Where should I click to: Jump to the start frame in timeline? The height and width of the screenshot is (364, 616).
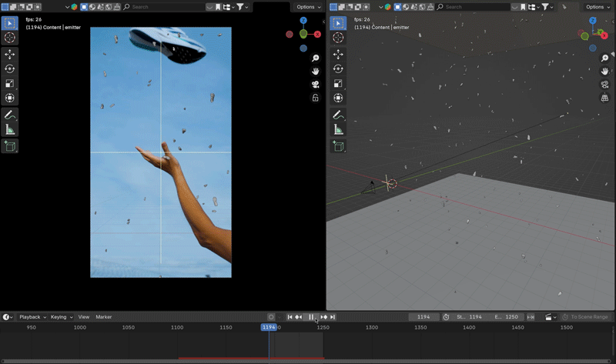tap(290, 317)
